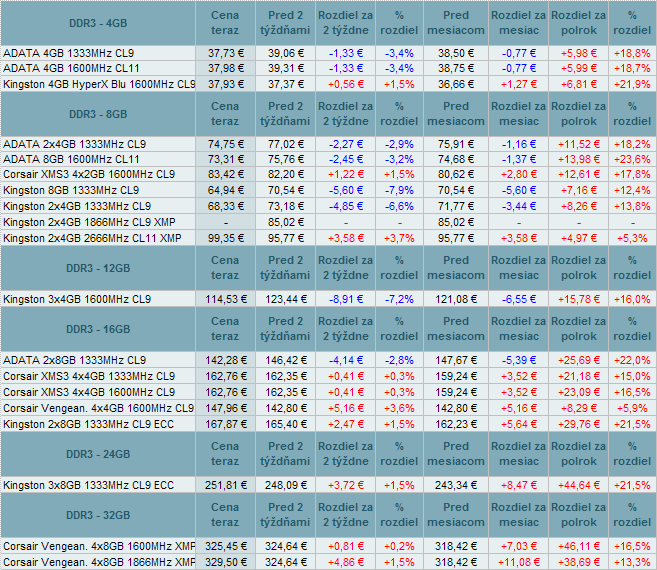Select the DDR3 - 16GB section header
The image size is (657, 570).
pos(98,329)
